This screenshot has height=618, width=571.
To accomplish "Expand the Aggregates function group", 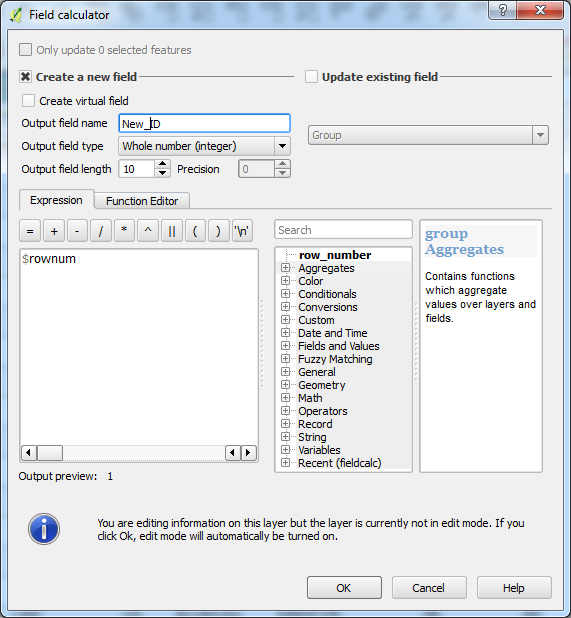I will (x=285, y=268).
